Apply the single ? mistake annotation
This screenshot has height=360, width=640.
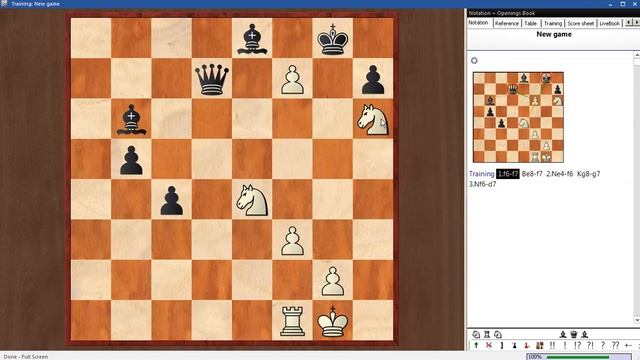[602, 345]
